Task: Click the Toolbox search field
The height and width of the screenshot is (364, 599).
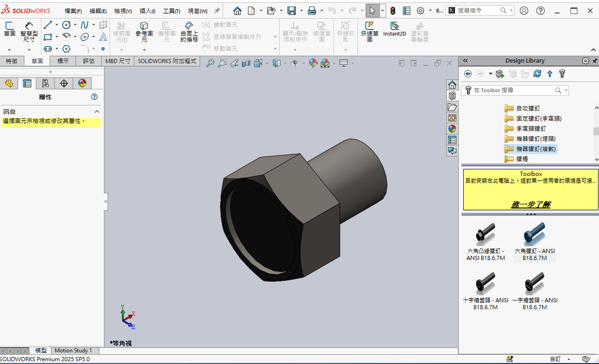Action: pos(515,90)
